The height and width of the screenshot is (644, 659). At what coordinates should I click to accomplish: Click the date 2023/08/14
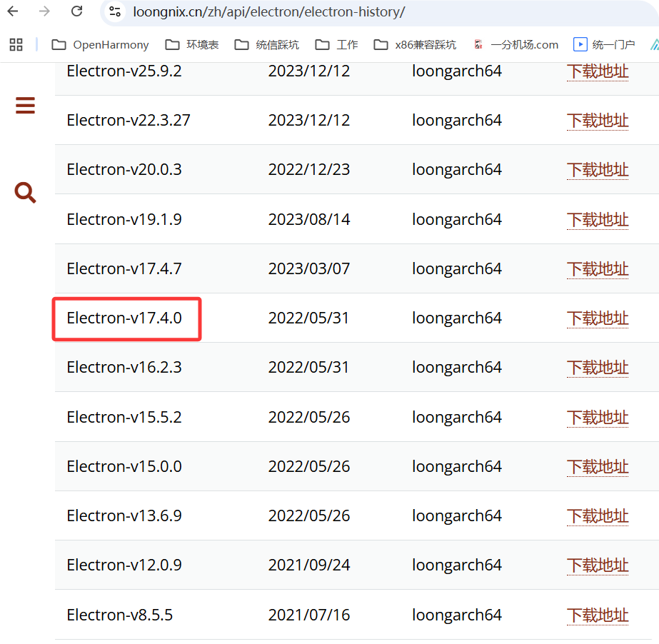(x=309, y=219)
